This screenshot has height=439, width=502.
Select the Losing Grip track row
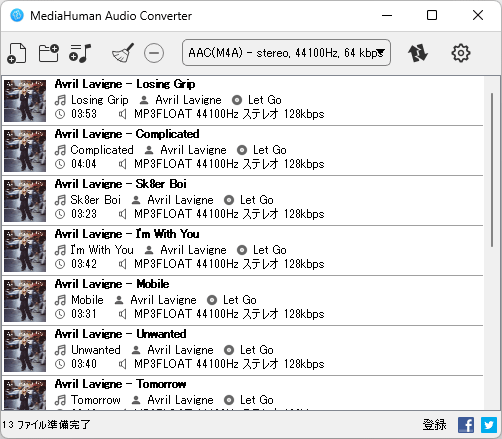tap(243, 101)
